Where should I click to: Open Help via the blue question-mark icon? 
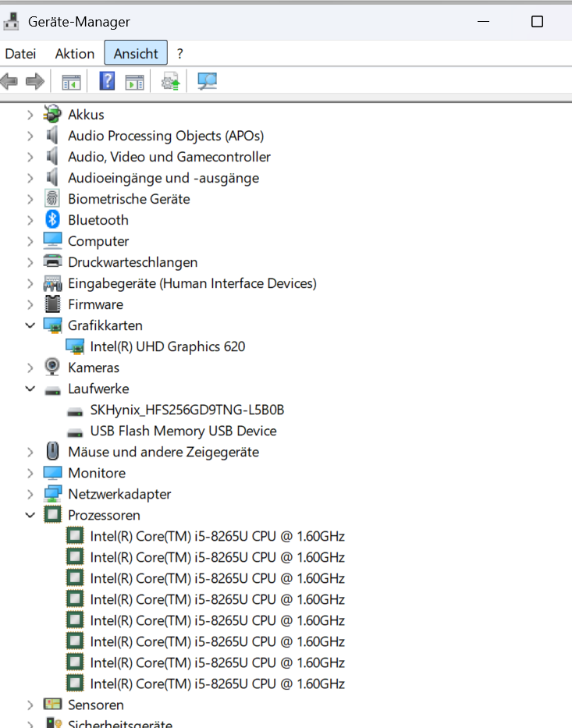107,81
